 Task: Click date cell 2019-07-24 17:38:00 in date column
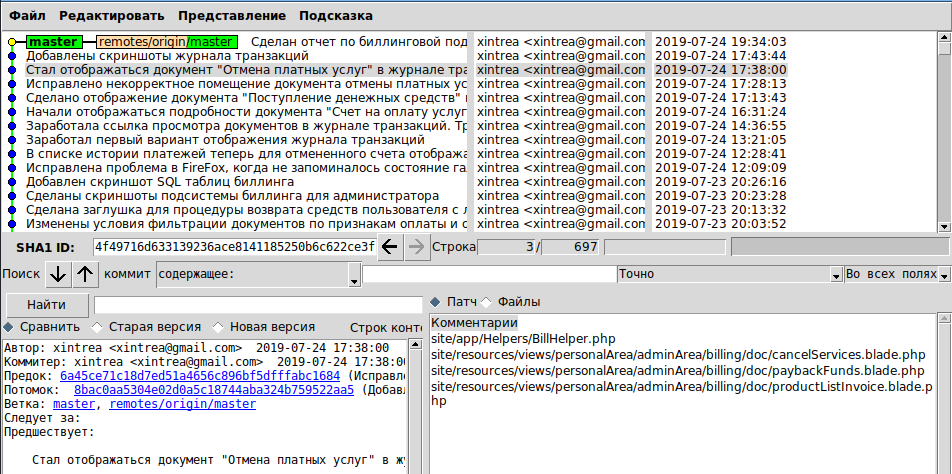pos(721,70)
